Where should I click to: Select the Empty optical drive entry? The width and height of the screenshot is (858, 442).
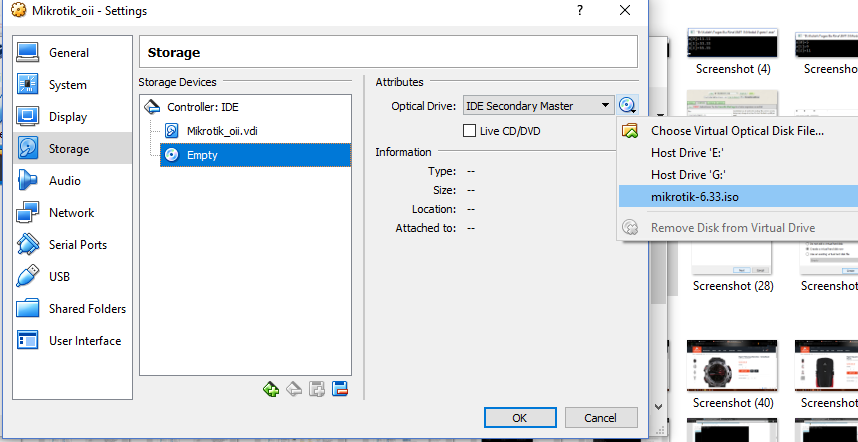(256, 155)
